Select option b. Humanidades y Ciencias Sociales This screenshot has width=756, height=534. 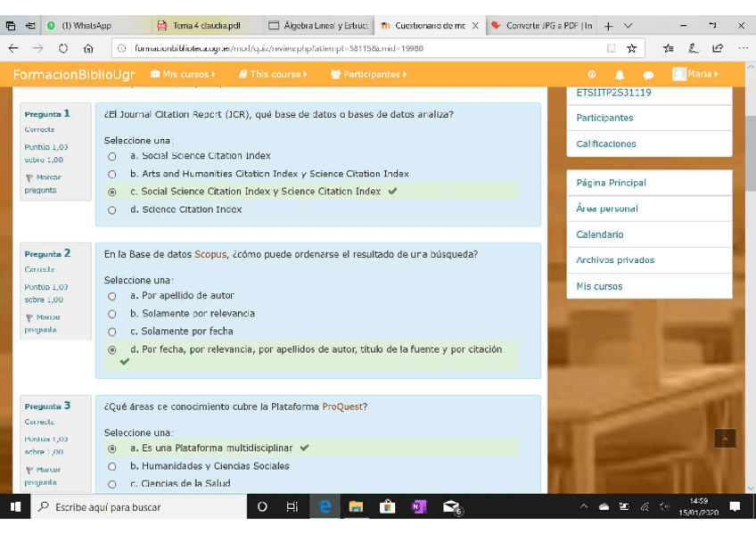112,466
